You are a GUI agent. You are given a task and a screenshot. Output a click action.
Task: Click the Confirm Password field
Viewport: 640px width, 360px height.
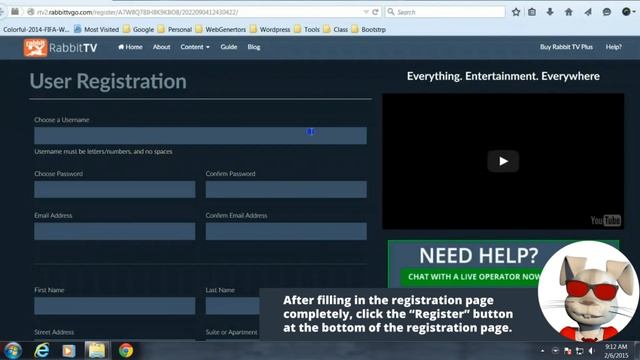[x=286, y=189]
